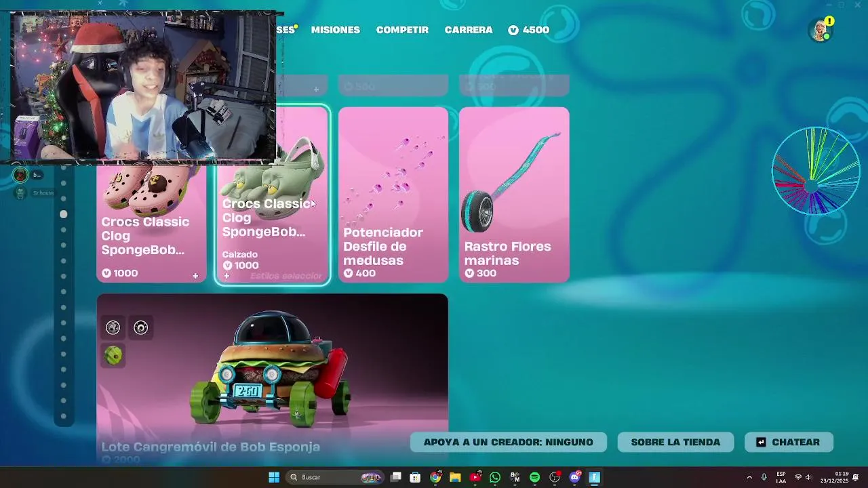
Task: Open Lote Cangremóvil de Bob Esponja bundle
Action: pyautogui.click(x=272, y=378)
